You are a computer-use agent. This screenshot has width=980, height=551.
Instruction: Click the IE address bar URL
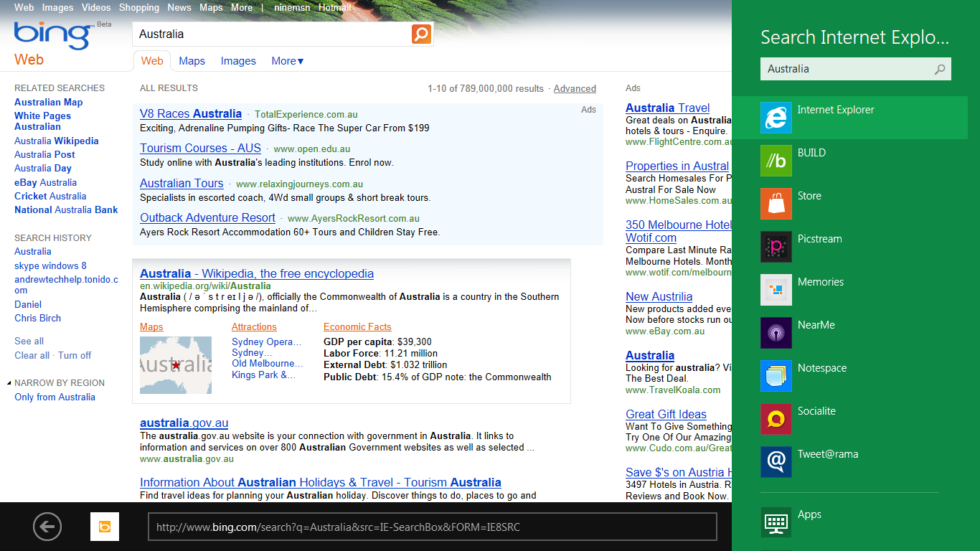point(432,527)
